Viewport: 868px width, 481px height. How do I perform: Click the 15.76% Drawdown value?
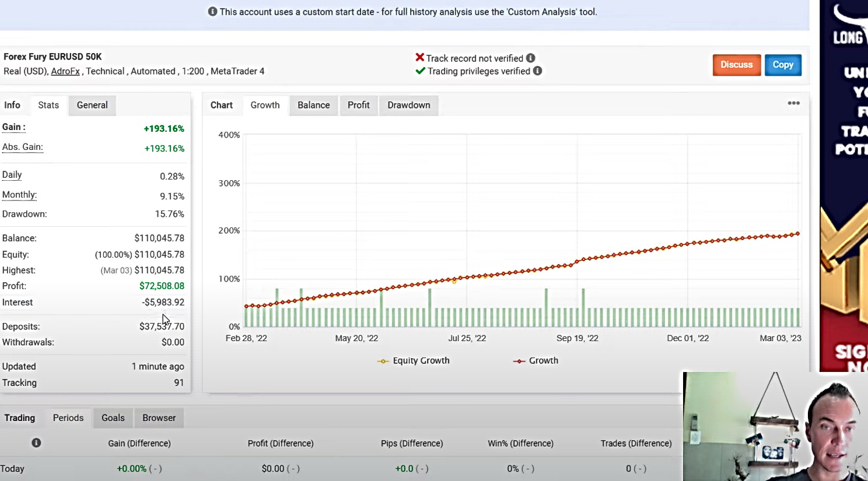tap(169, 214)
